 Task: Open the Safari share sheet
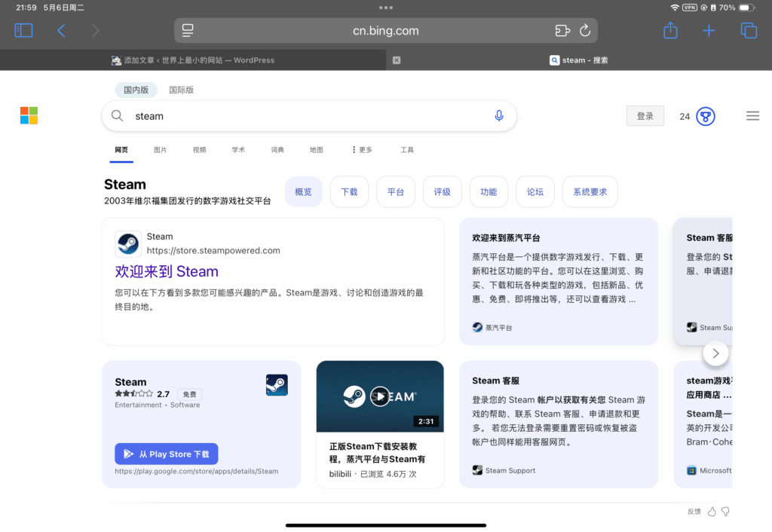[x=670, y=30]
